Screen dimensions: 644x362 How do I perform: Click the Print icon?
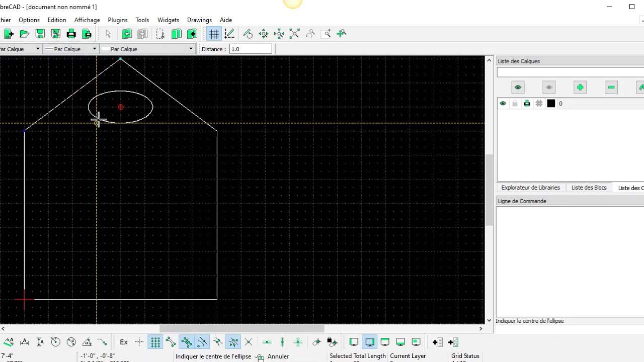[71, 34]
